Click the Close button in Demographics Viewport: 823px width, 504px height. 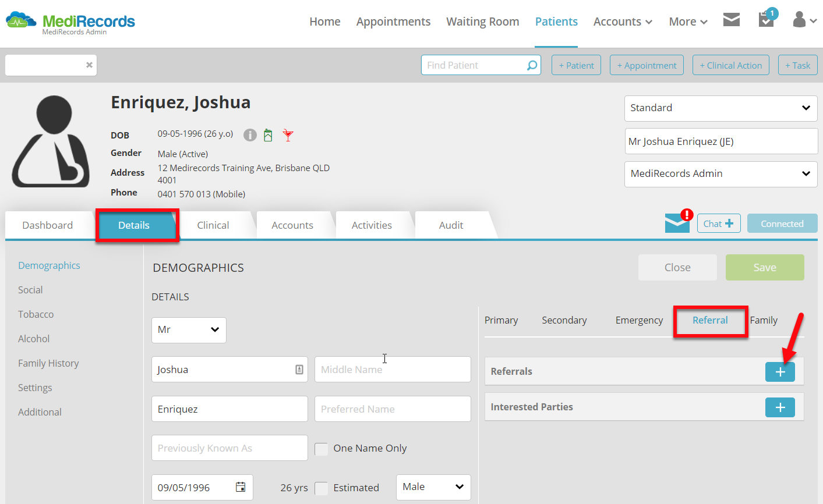[677, 268]
